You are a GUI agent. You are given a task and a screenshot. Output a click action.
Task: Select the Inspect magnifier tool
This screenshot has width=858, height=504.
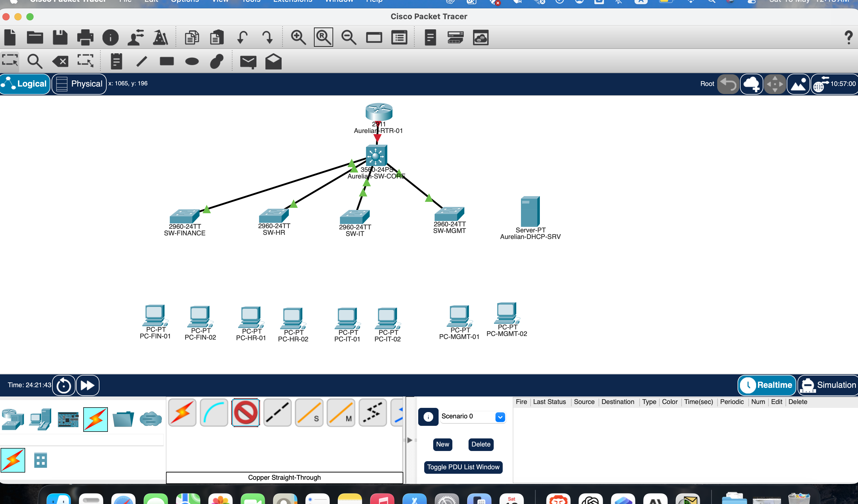(35, 62)
